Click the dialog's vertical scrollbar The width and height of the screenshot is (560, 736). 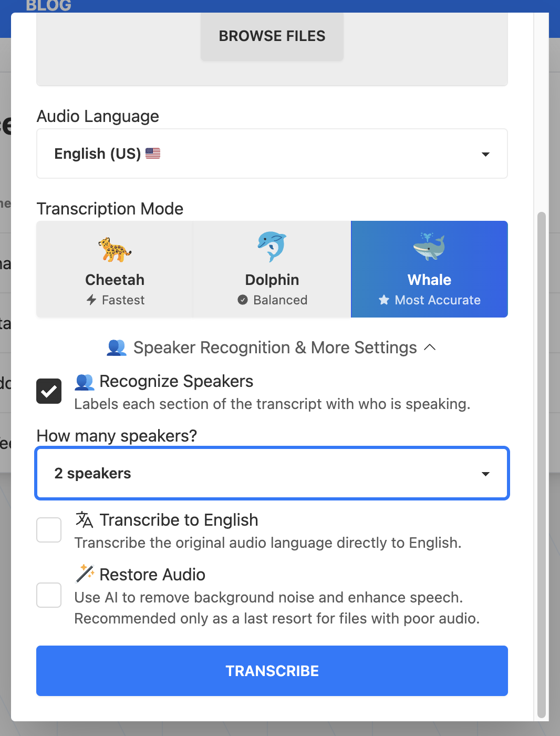[542, 465]
